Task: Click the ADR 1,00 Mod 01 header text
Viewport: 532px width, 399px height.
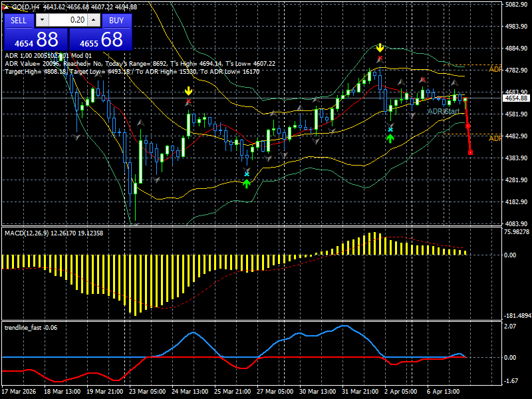Action: 48,55
